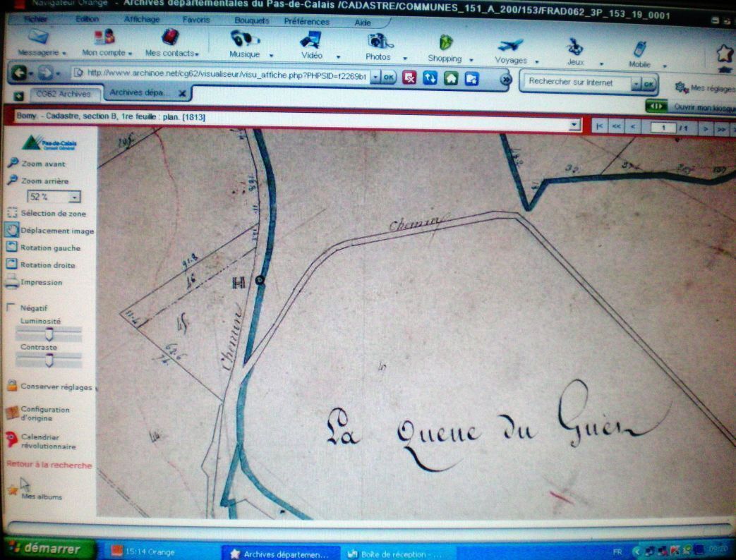Click the Retour à la recherche link
This screenshot has height=560, width=736.
(49, 465)
